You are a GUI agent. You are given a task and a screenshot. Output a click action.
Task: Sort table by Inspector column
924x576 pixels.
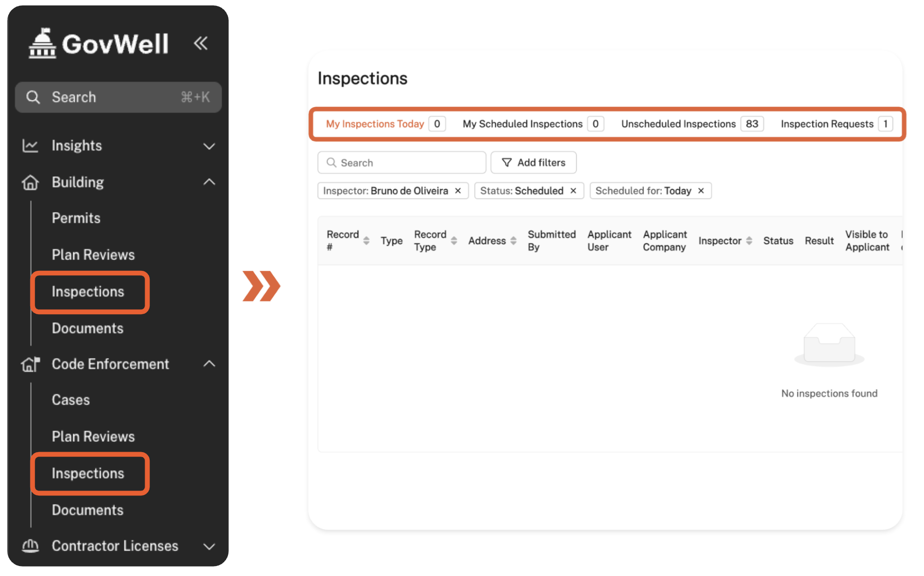[749, 241]
